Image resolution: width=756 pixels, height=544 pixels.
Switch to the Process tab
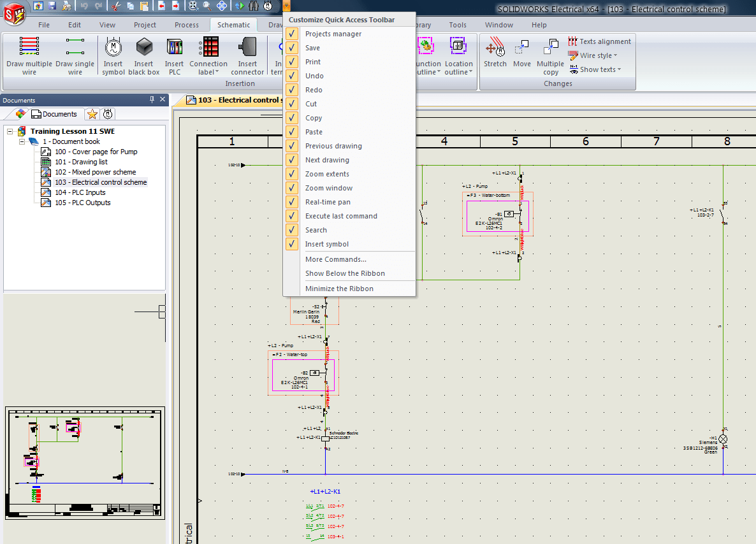[187, 25]
